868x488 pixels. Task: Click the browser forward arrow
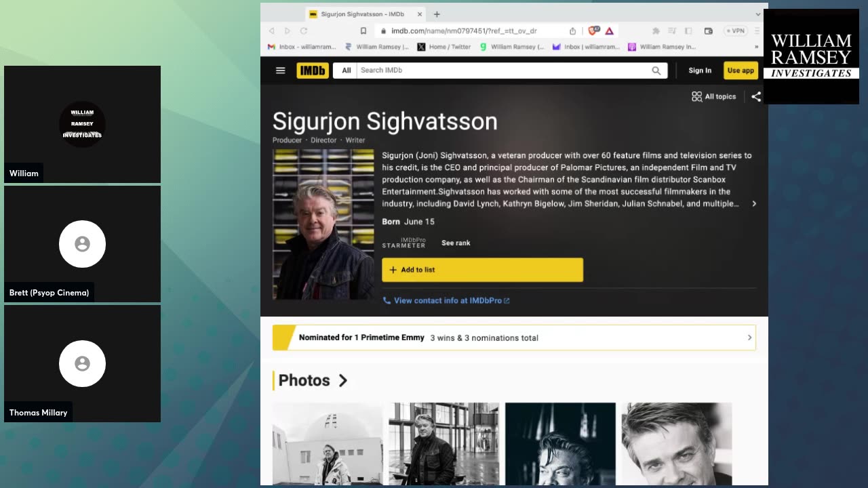(x=288, y=31)
